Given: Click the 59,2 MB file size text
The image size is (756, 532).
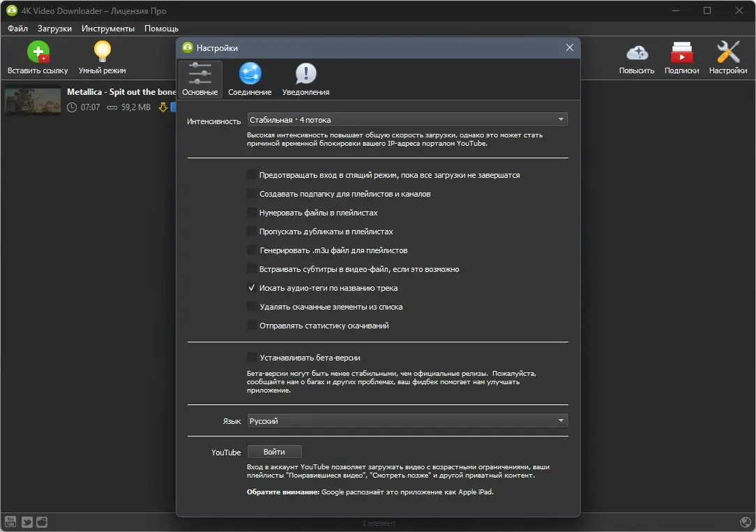Looking at the screenshot, I should pos(136,107).
